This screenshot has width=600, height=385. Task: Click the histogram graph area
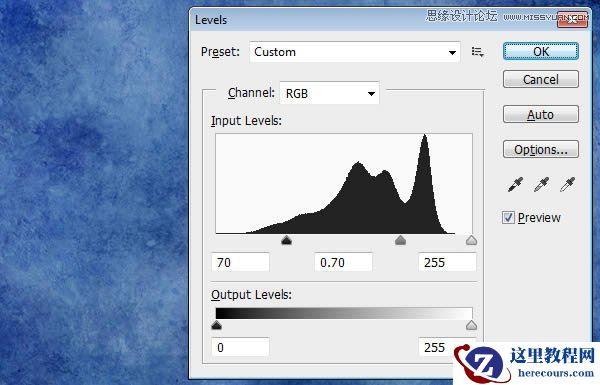344,184
